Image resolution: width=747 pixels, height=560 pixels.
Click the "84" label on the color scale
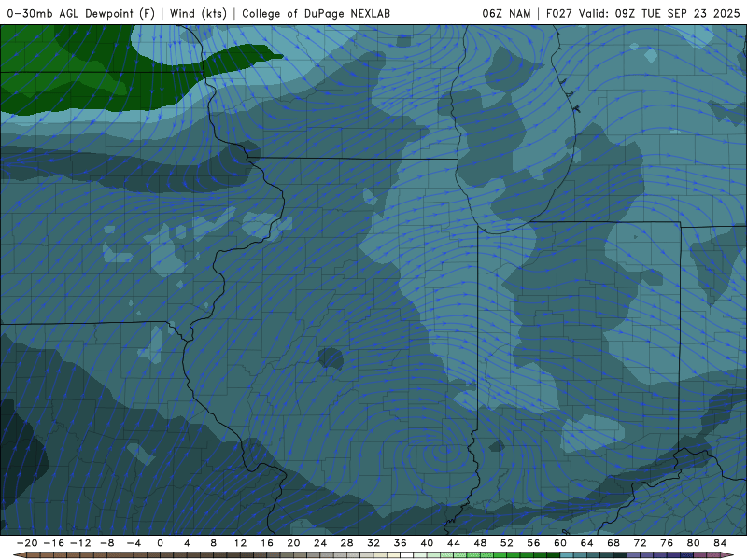click(x=720, y=543)
